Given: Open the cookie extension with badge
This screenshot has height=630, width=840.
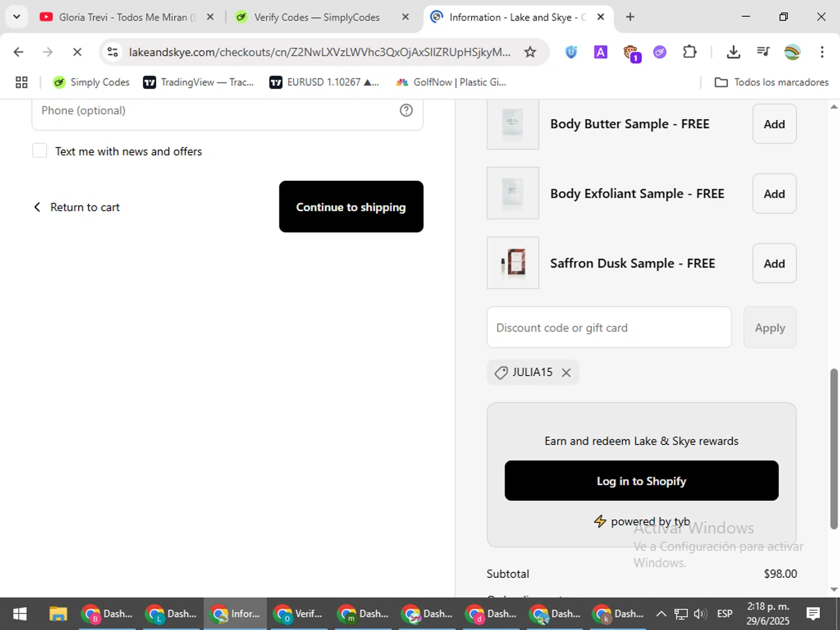Looking at the screenshot, I should (631, 53).
